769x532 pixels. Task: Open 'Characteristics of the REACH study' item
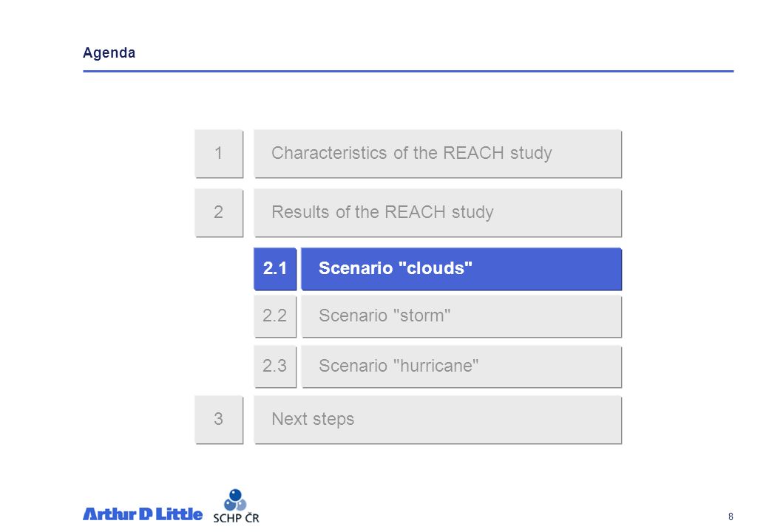pyautogui.click(x=438, y=154)
